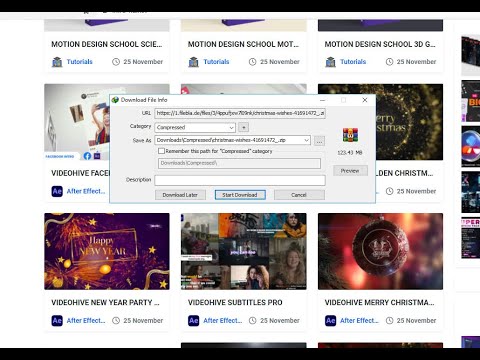Open the Videohive Subtitles Pro thumbnail

[x=244, y=251]
